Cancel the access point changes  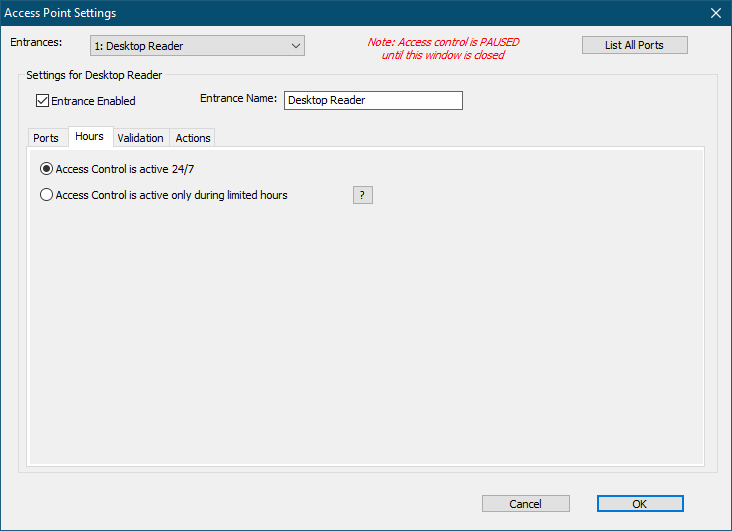[525, 504]
